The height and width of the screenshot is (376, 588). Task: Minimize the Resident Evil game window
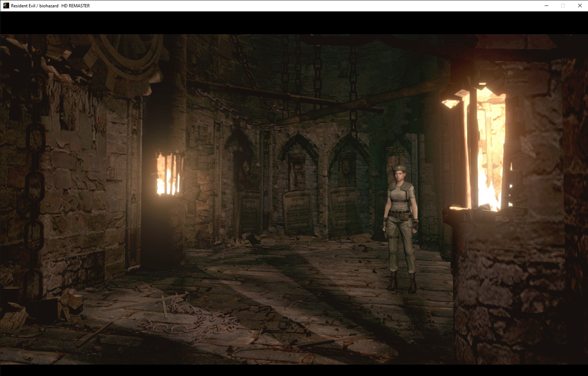(x=546, y=6)
